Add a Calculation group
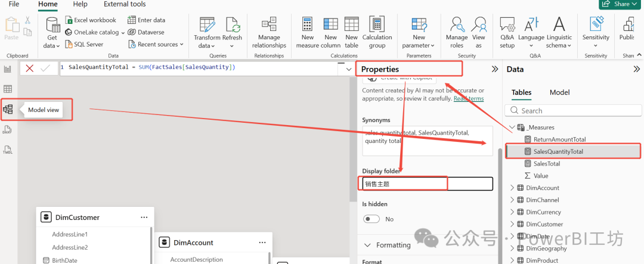This screenshot has height=264, width=644. [x=377, y=33]
